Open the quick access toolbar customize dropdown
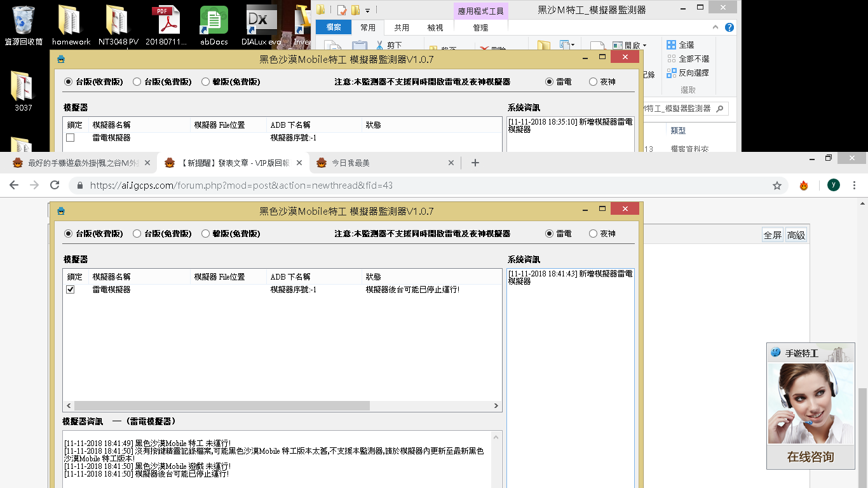 (x=367, y=10)
